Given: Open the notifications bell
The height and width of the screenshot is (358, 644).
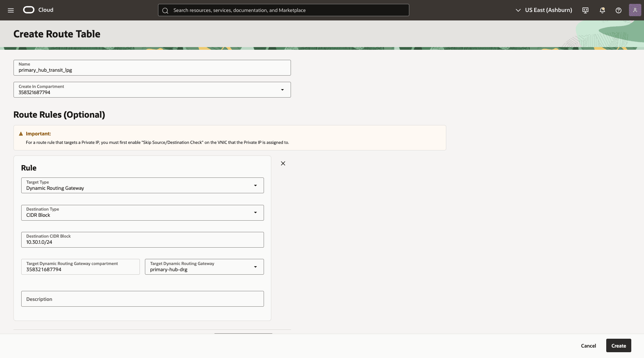Looking at the screenshot, I should point(602,10).
